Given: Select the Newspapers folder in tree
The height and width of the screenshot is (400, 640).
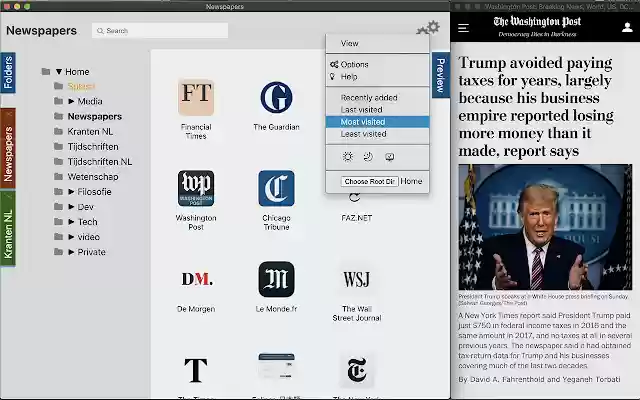Looking at the screenshot, I should click(95, 116).
